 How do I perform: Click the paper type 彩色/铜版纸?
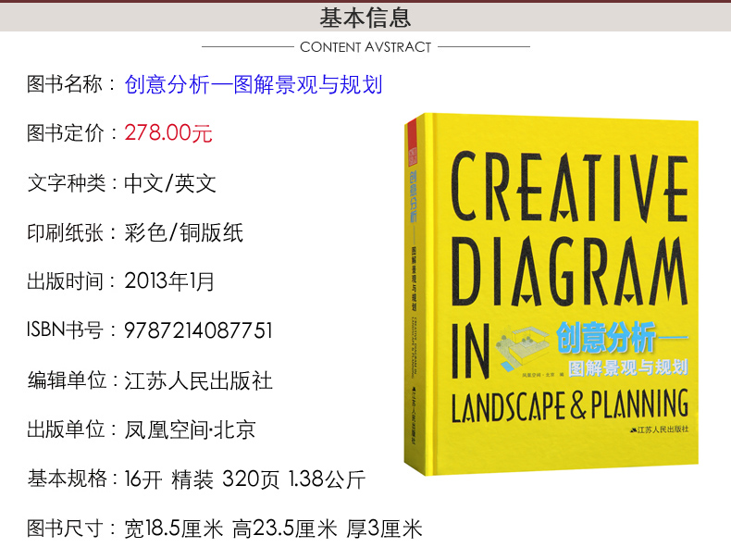tap(184, 232)
